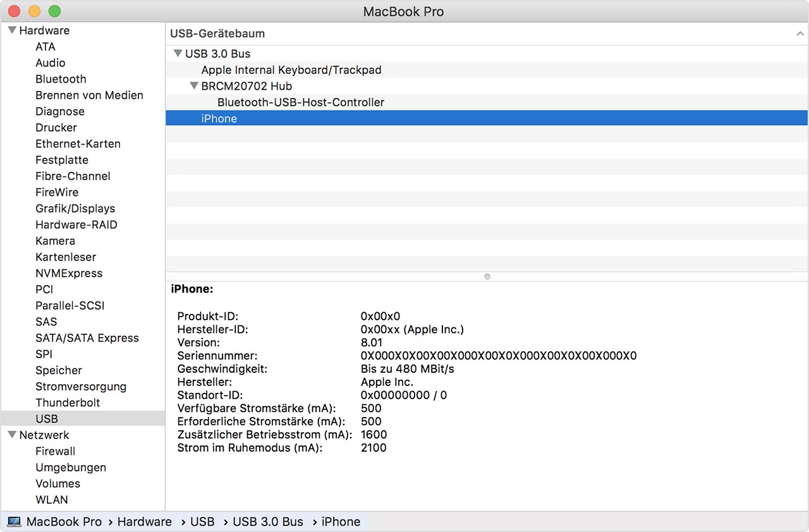Select ATA in the sidebar

point(46,47)
